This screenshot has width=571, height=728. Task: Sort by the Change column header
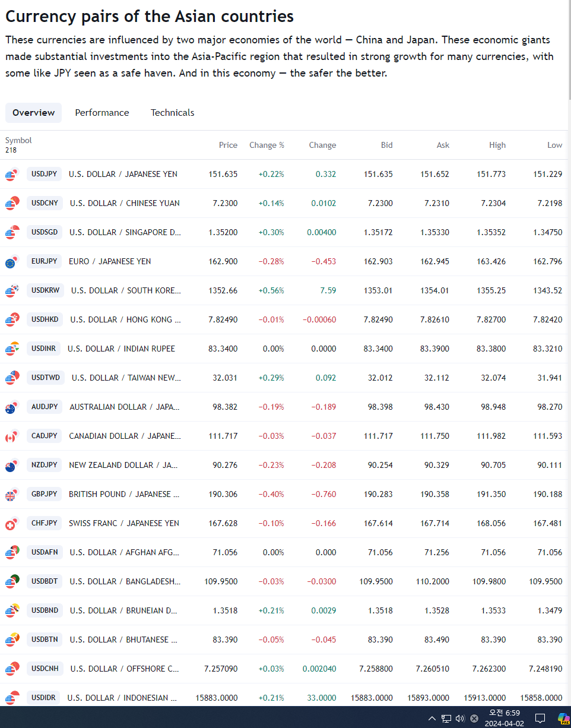tap(322, 145)
